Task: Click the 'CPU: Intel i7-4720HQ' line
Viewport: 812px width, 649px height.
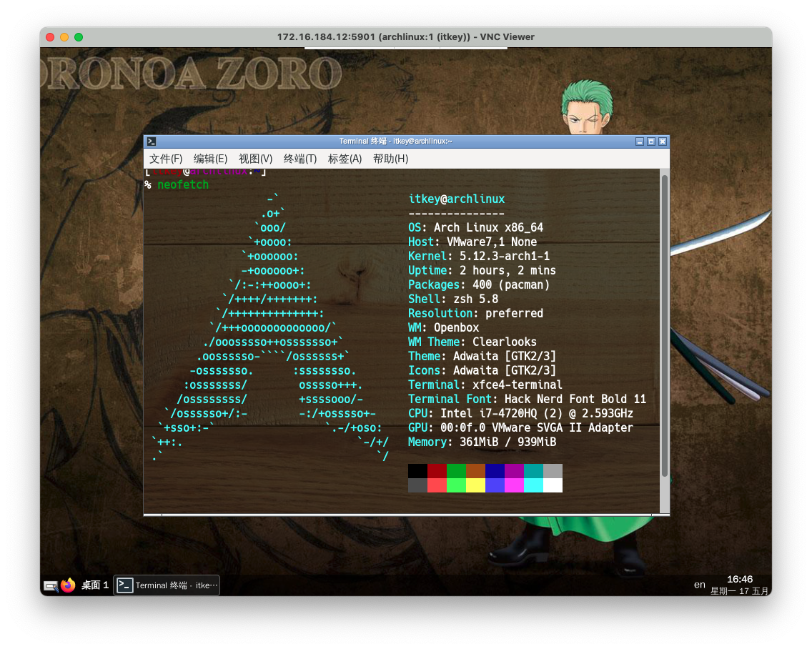Action: click(x=520, y=413)
